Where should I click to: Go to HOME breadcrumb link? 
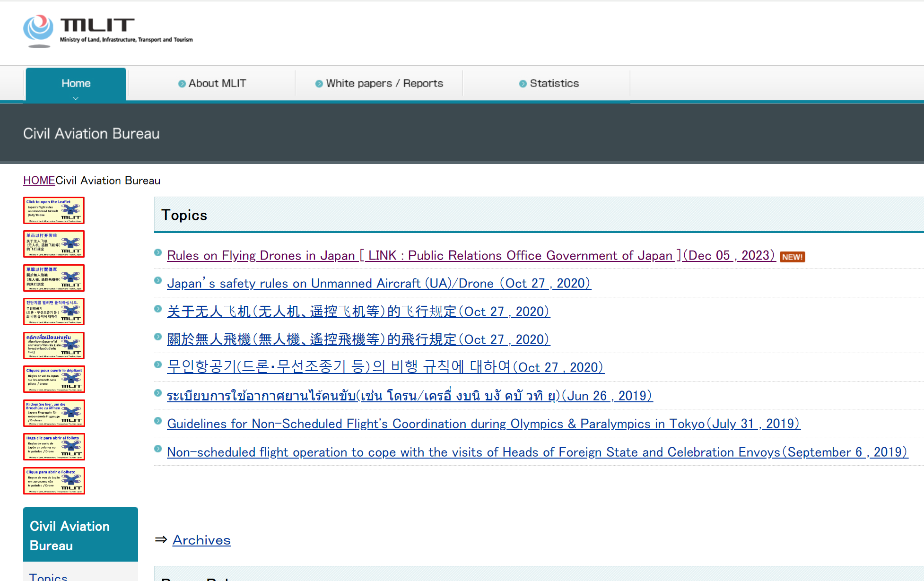[x=39, y=181]
